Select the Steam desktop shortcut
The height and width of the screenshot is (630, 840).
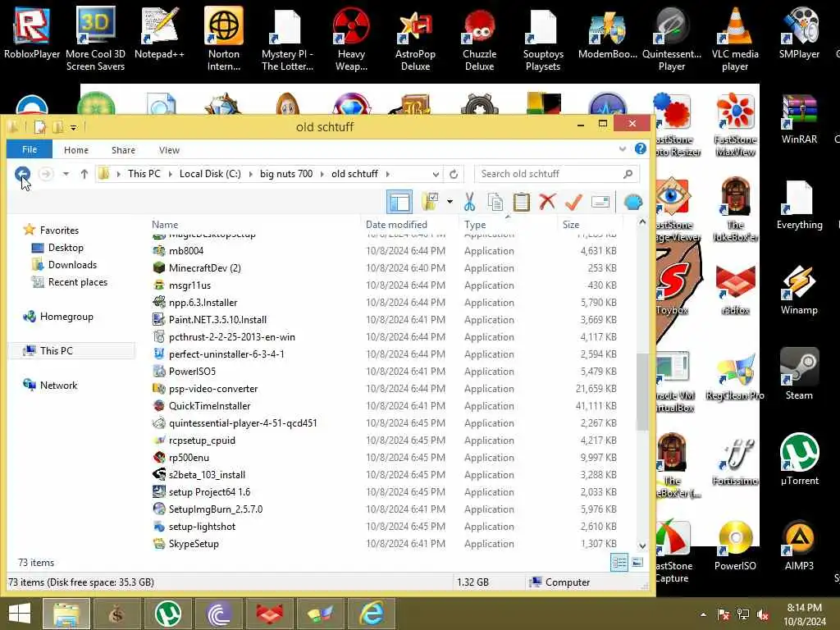click(799, 374)
